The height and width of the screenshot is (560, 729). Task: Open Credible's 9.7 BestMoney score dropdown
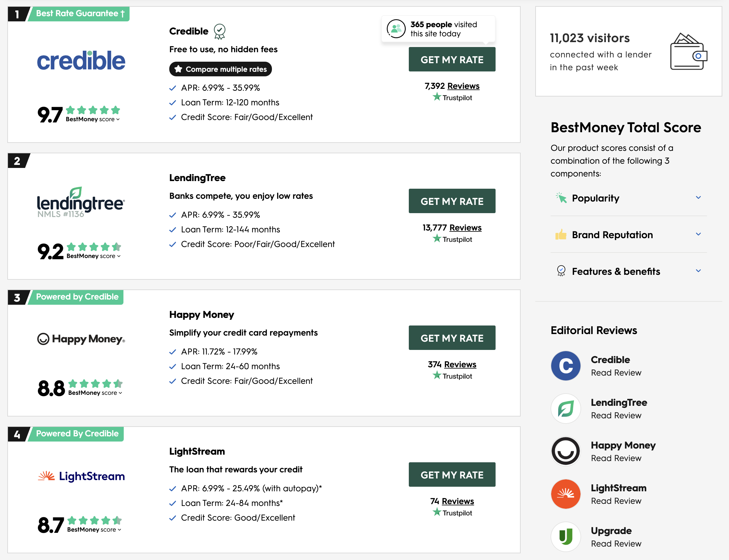(93, 119)
